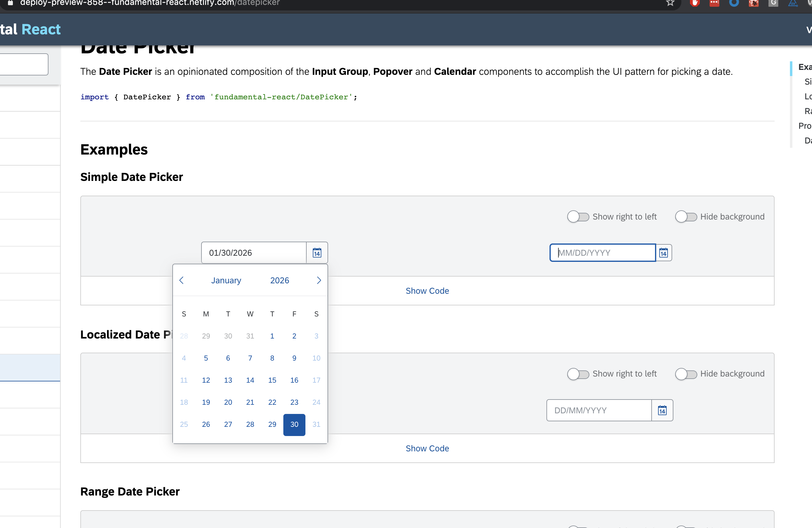Select January 15 in calendar

coord(272,380)
